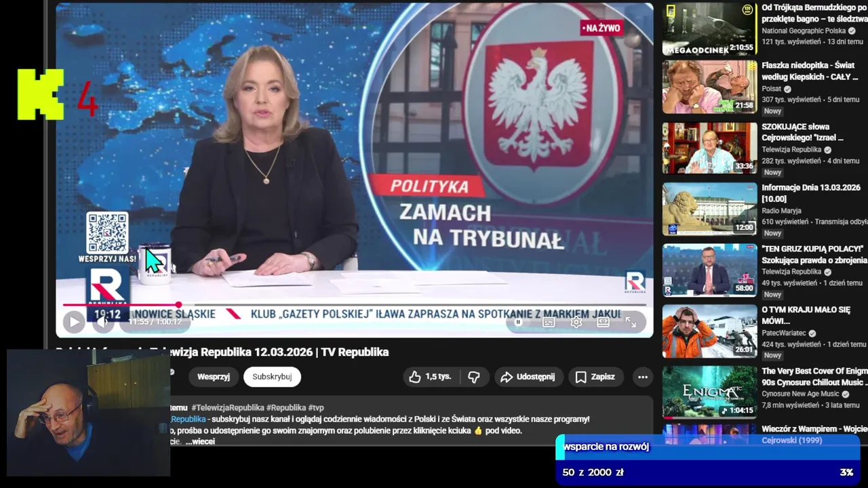Image resolution: width=868 pixels, height=488 pixels.
Task: Open Enigma Chillout Music video thumbnail
Action: coord(709,392)
